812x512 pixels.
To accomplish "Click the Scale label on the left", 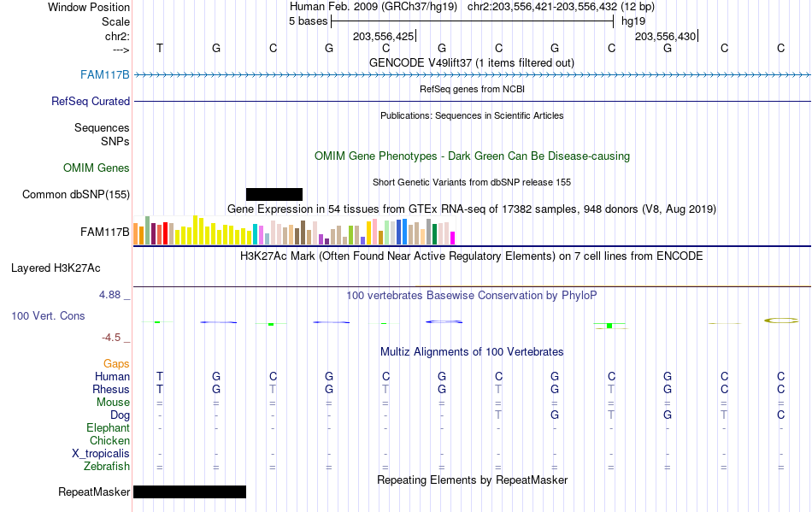I will pyautogui.click(x=116, y=21).
